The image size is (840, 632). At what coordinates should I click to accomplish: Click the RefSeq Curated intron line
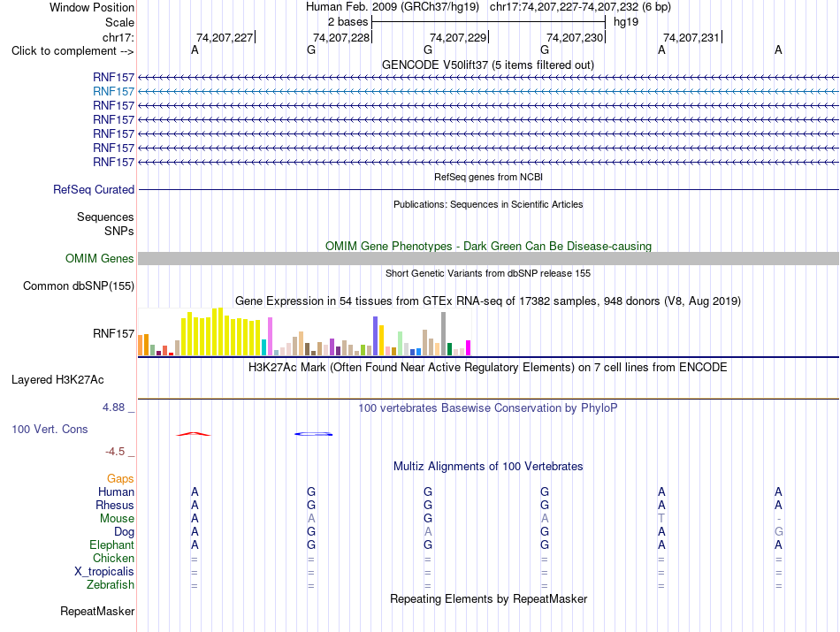pyautogui.click(x=488, y=189)
